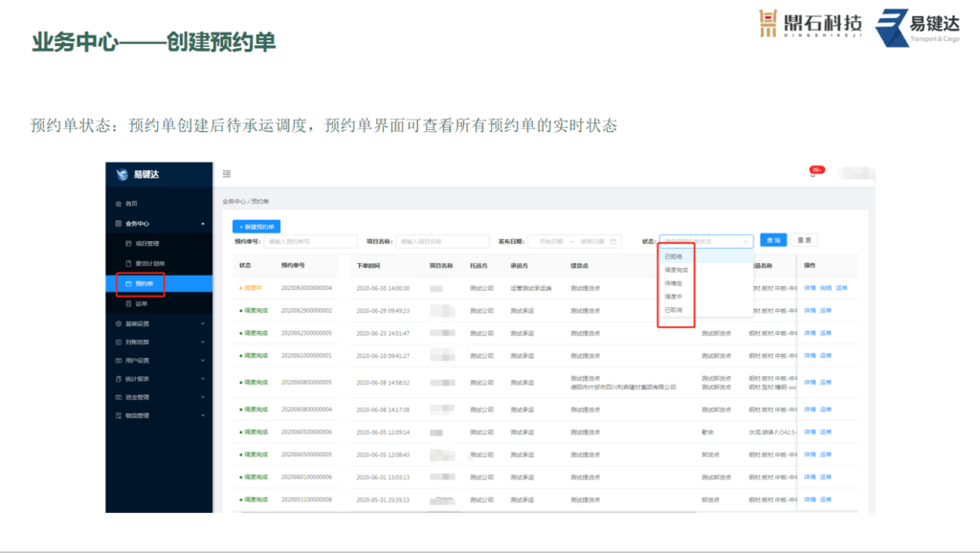Click 运单 link in 2020-06-08 14:58:52 row
The height and width of the screenshot is (553, 980).
tap(826, 383)
